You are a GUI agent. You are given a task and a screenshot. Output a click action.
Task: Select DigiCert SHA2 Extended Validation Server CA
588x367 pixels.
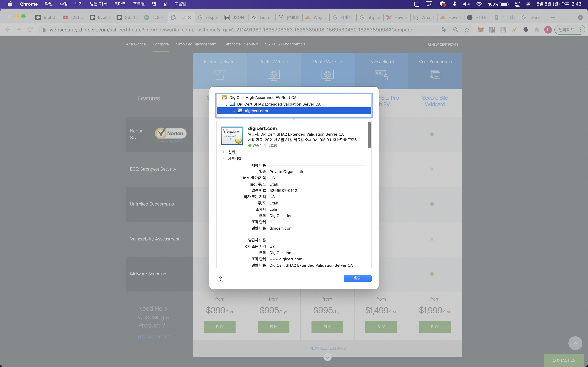point(278,104)
